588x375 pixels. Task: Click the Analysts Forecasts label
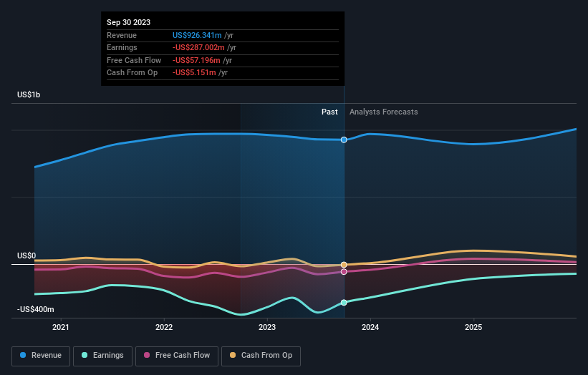tap(384, 112)
